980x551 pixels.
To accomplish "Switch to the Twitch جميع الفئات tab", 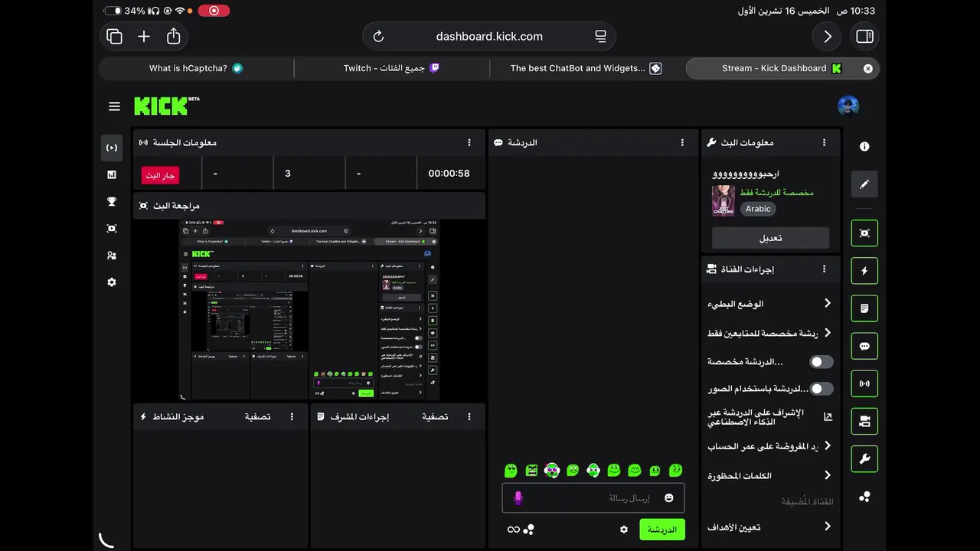I will [x=391, y=68].
